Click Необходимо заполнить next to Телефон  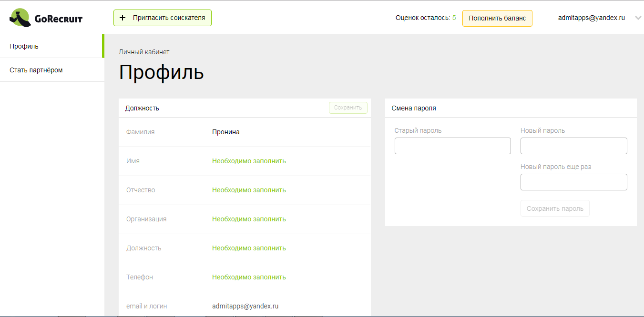pyautogui.click(x=249, y=277)
